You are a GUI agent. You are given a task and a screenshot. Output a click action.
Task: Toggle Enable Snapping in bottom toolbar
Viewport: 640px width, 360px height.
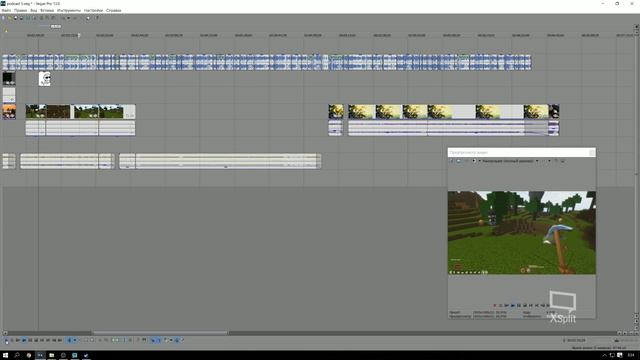[152, 340]
